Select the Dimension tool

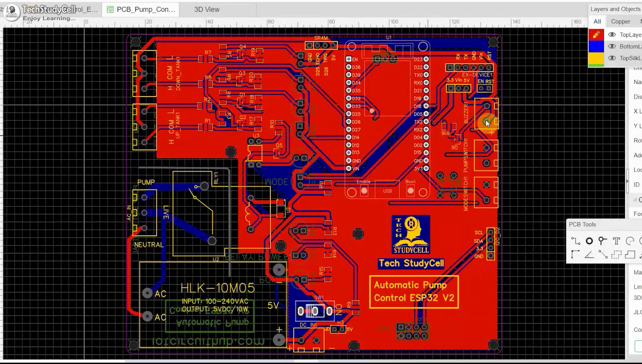click(575, 255)
